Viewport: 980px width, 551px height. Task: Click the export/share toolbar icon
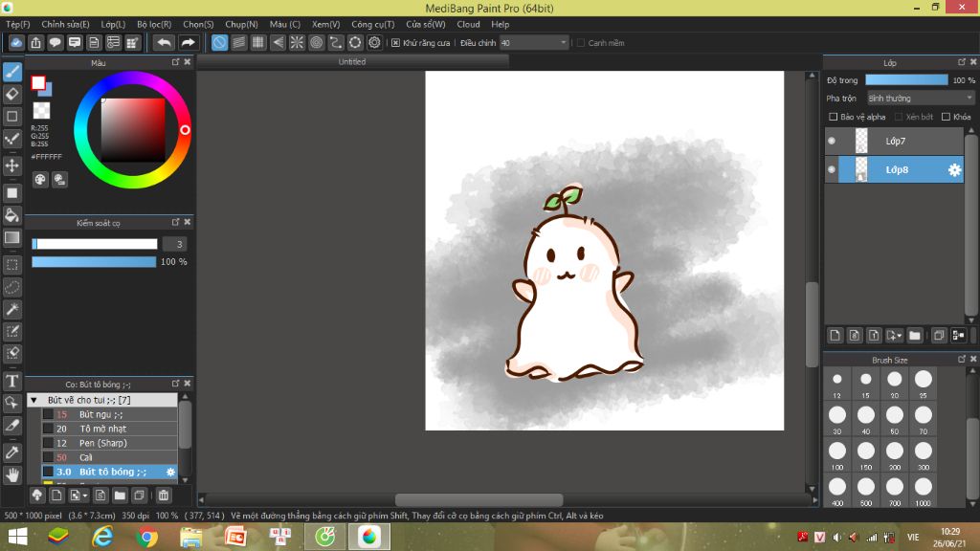click(x=35, y=42)
